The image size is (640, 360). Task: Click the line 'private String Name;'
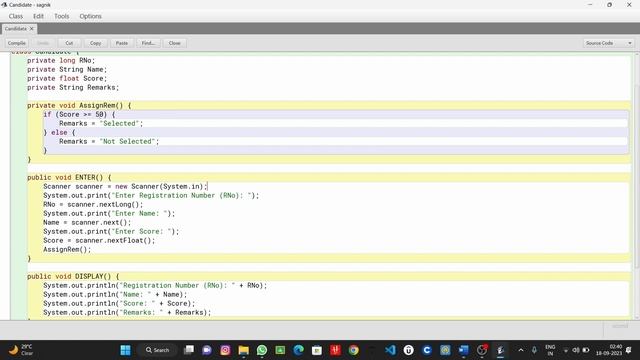click(x=67, y=69)
